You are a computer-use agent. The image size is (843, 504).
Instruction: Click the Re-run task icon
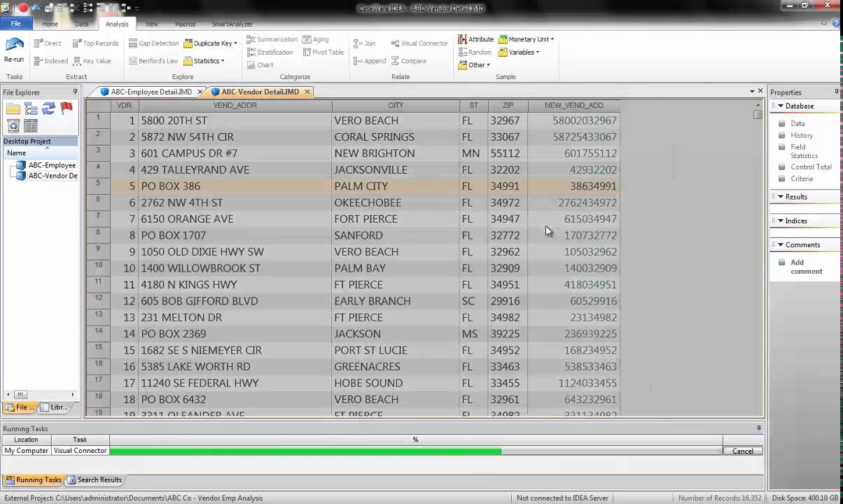click(14, 49)
